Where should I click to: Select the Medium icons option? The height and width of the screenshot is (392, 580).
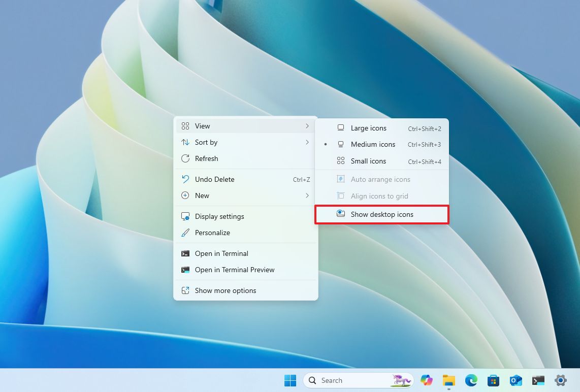[x=382, y=144]
